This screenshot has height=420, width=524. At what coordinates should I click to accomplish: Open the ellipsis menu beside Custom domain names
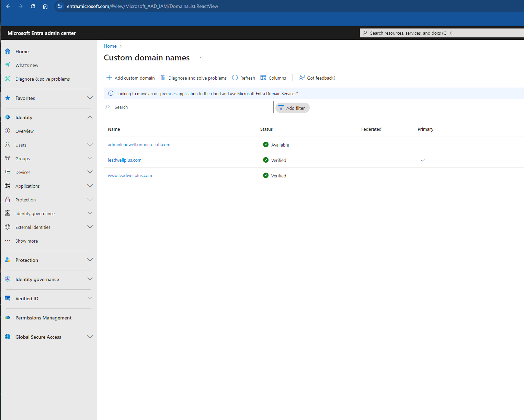pos(201,58)
